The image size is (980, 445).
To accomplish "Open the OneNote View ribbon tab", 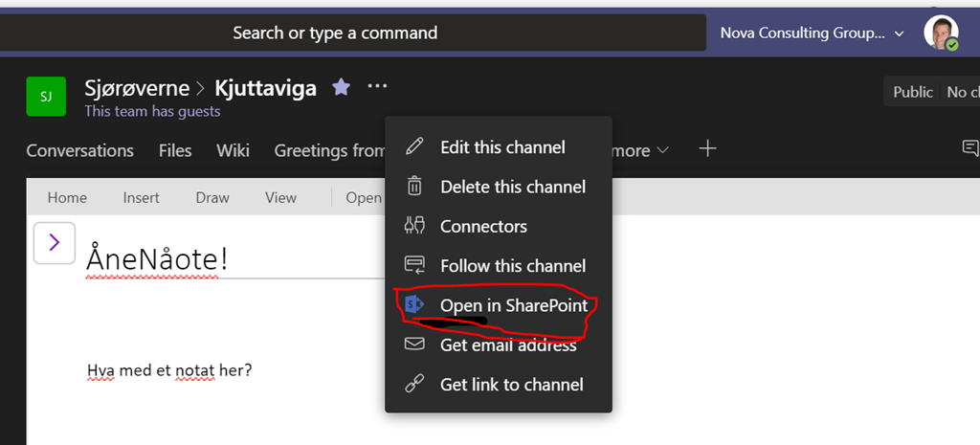I will (x=280, y=197).
